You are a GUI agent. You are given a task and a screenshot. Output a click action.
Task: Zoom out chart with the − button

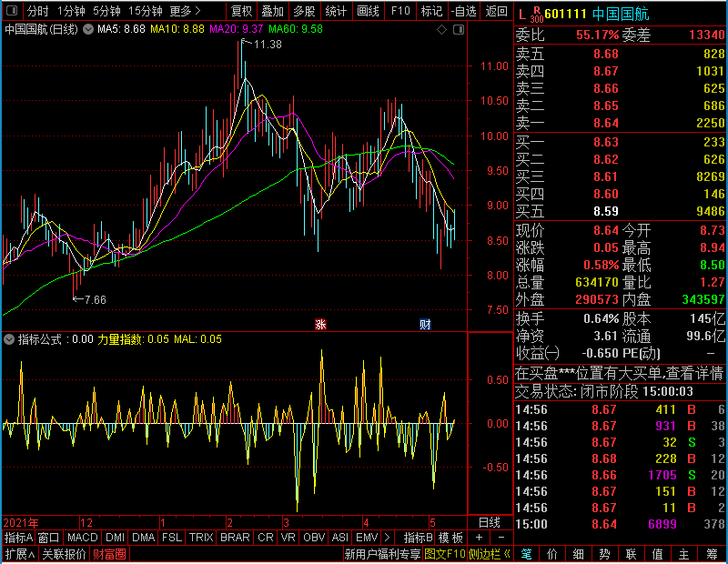click(x=501, y=538)
